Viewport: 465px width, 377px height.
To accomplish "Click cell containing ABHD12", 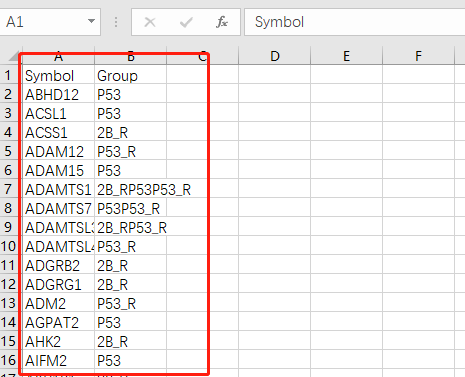I will click(58, 95).
